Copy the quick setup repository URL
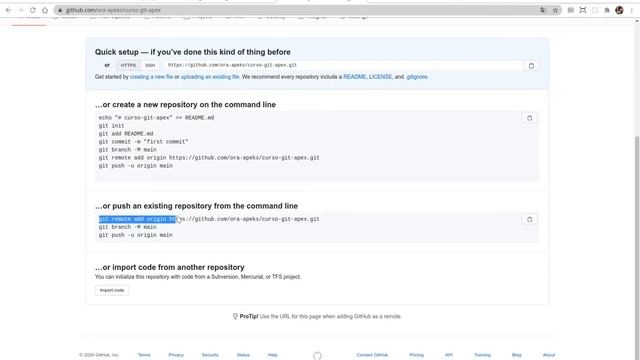640x360 pixels. [x=531, y=66]
